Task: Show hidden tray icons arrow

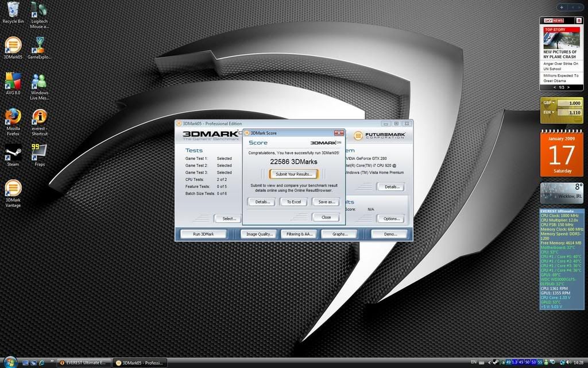Action: (x=489, y=362)
